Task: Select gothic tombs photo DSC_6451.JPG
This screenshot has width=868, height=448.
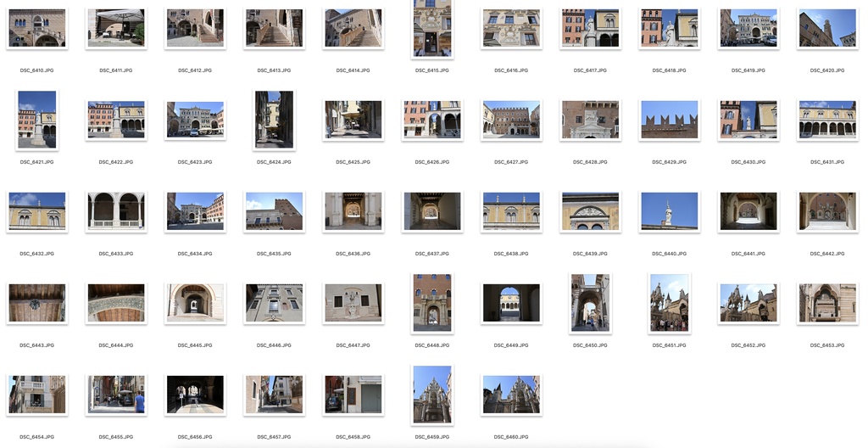Action: pos(670,303)
